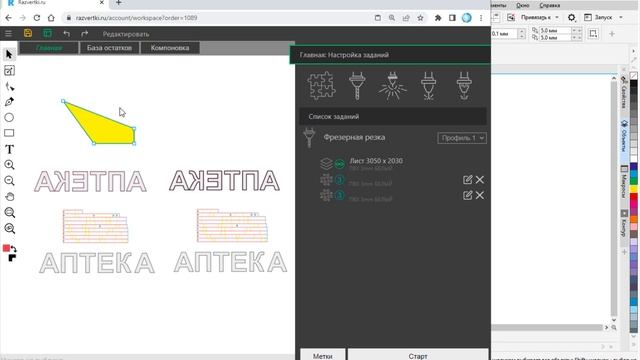The image size is (640, 360).
Task: Swap fill and stroke colors arrow
Action: click(13, 249)
